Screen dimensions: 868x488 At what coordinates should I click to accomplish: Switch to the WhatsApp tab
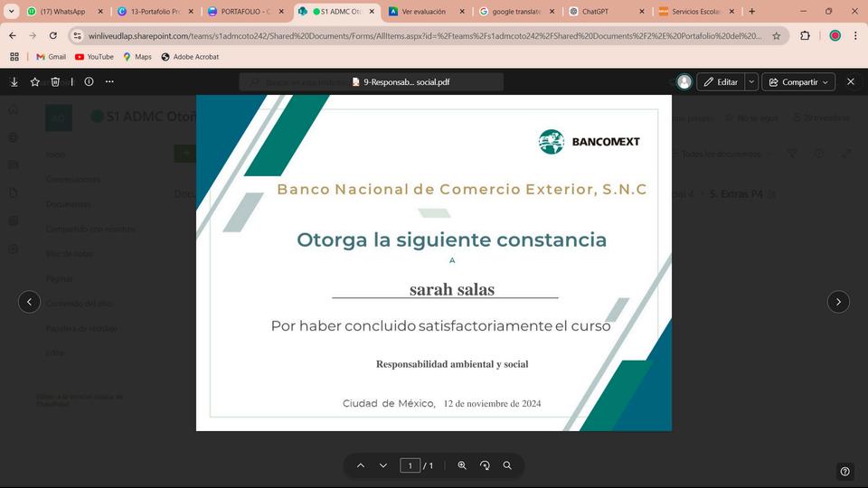(x=62, y=11)
